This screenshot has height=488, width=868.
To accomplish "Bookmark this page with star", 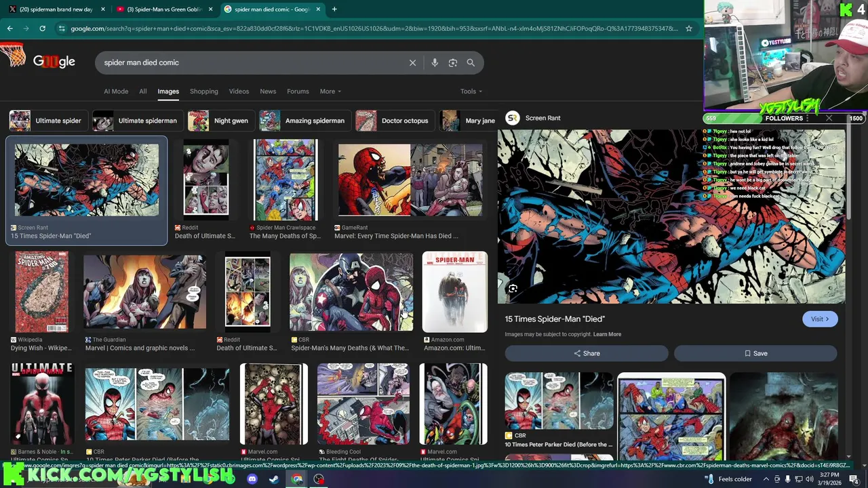I will pyautogui.click(x=689, y=28).
